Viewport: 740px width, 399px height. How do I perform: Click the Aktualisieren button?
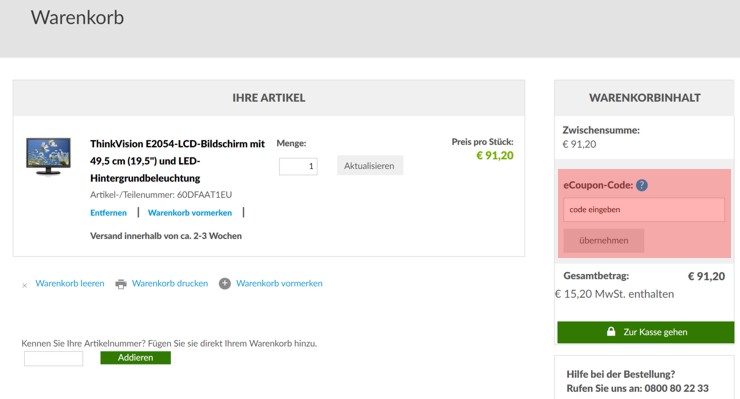click(370, 166)
